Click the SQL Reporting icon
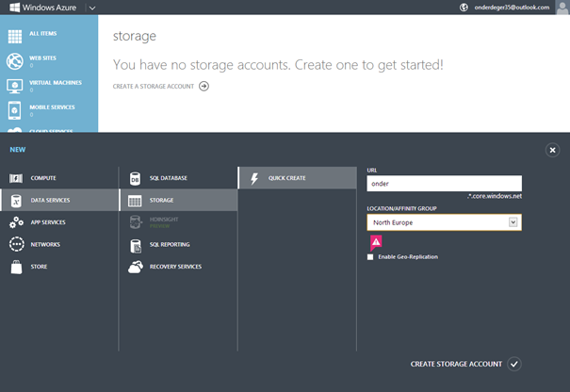Viewport: 570px width, 392px height. click(136, 246)
